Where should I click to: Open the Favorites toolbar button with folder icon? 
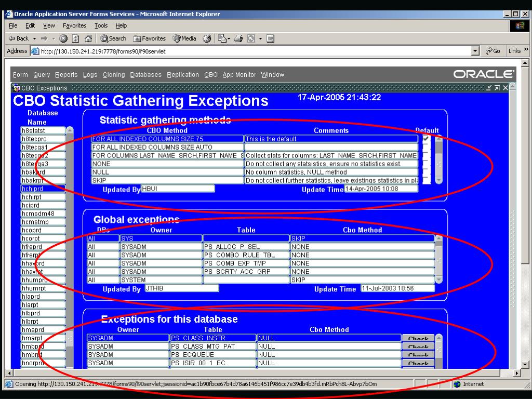click(150, 38)
